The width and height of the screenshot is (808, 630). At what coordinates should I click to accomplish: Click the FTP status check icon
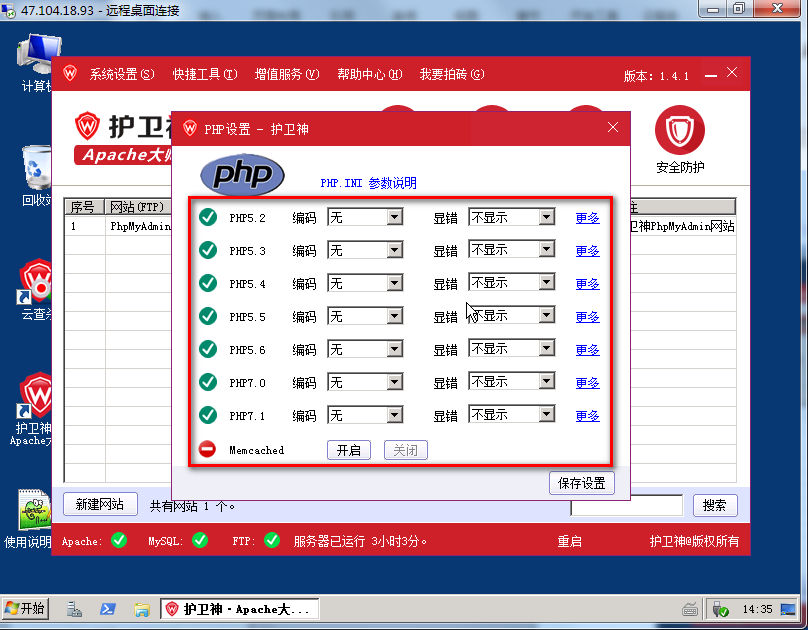pyautogui.click(x=272, y=540)
